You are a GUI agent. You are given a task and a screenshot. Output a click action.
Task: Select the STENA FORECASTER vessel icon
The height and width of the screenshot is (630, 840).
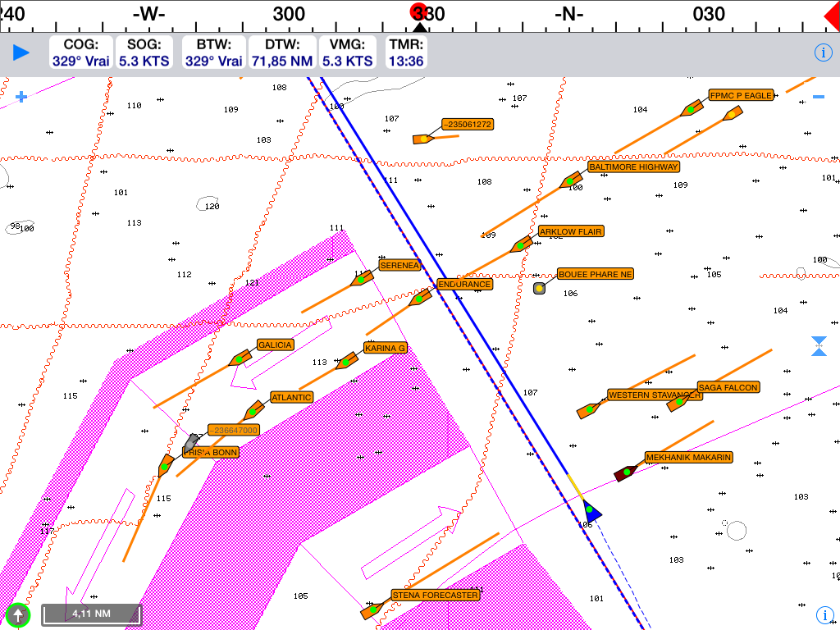[x=372, y=610]
